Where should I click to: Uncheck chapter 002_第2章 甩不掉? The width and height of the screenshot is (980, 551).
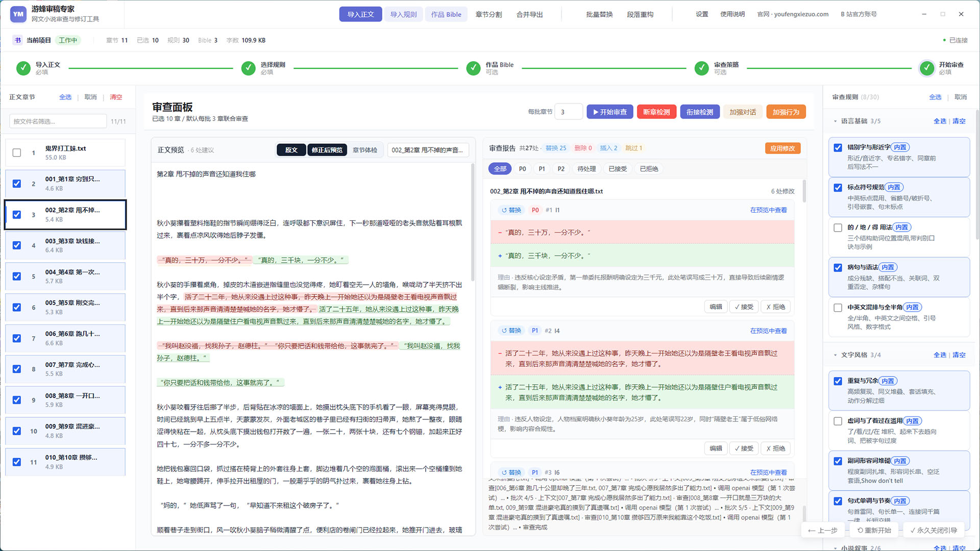point(17,215)
